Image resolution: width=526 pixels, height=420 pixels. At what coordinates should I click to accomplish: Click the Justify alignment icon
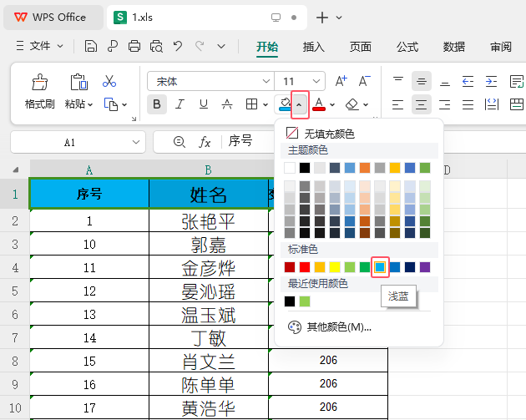468,104
